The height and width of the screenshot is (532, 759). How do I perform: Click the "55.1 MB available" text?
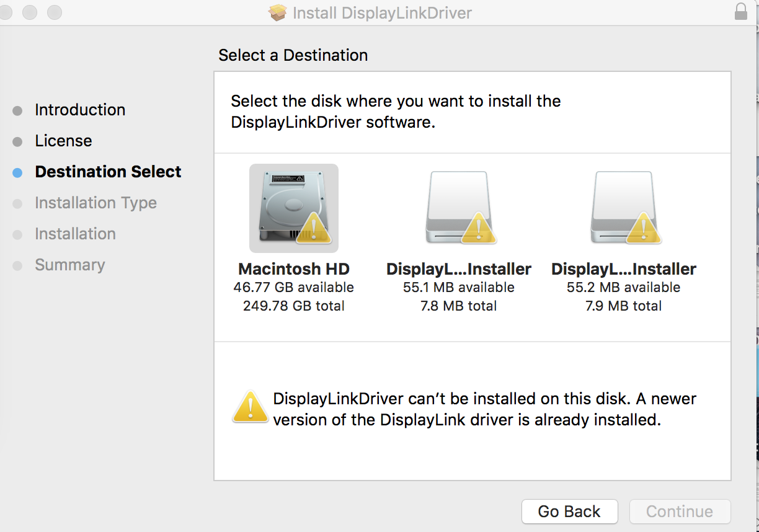click(459, 288)
